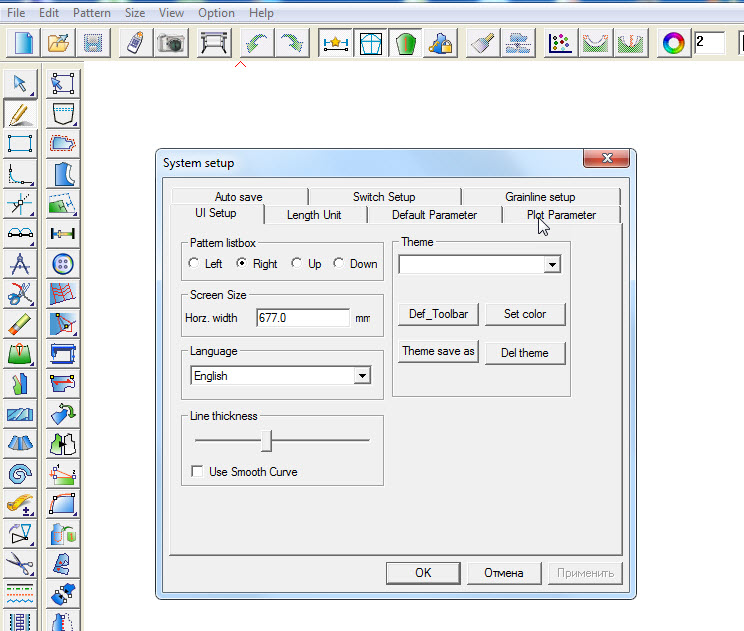
Task: Enable Use Smooth Curve checkbox
Action: pyautogui.click(x=196, y=471)
